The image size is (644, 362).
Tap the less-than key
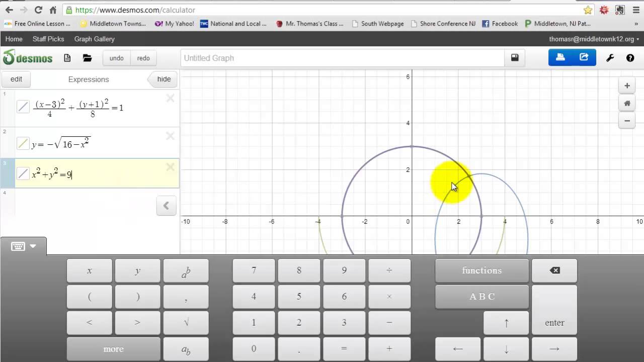pyautogui.click(x=90, y=323)
